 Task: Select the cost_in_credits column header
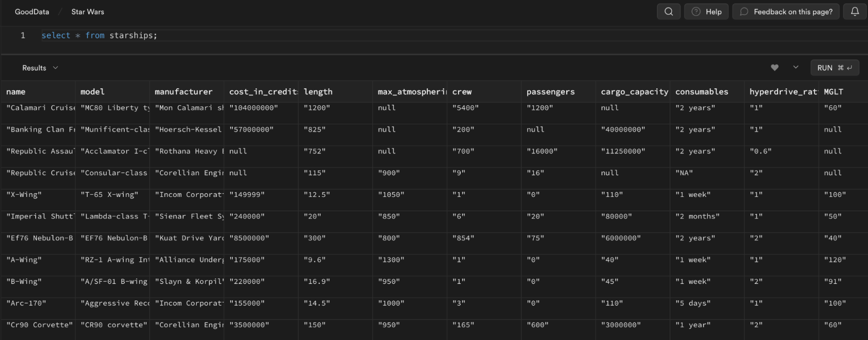(x=261, y=92)
